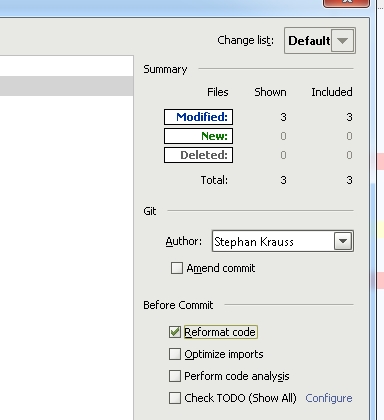
Task: Enable Perform code analysis checkbox
Action: tap(175, 376)
